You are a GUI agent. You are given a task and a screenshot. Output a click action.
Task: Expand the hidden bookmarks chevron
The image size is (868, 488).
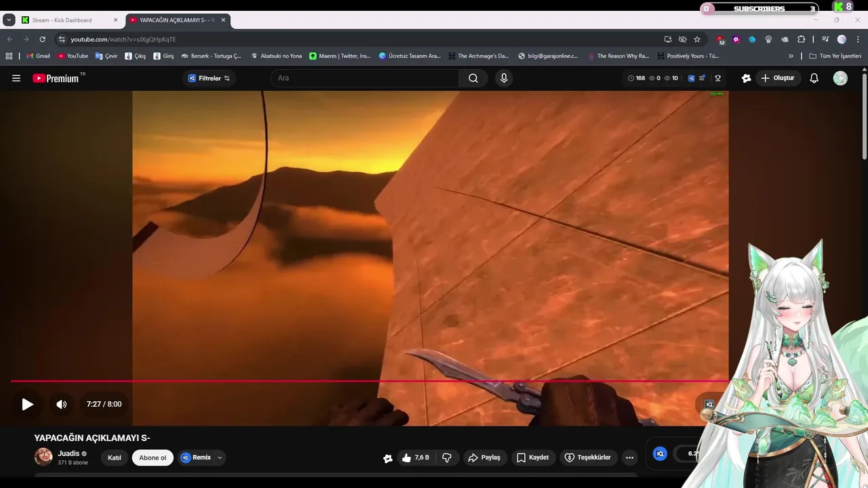click(x=791, y=56)
